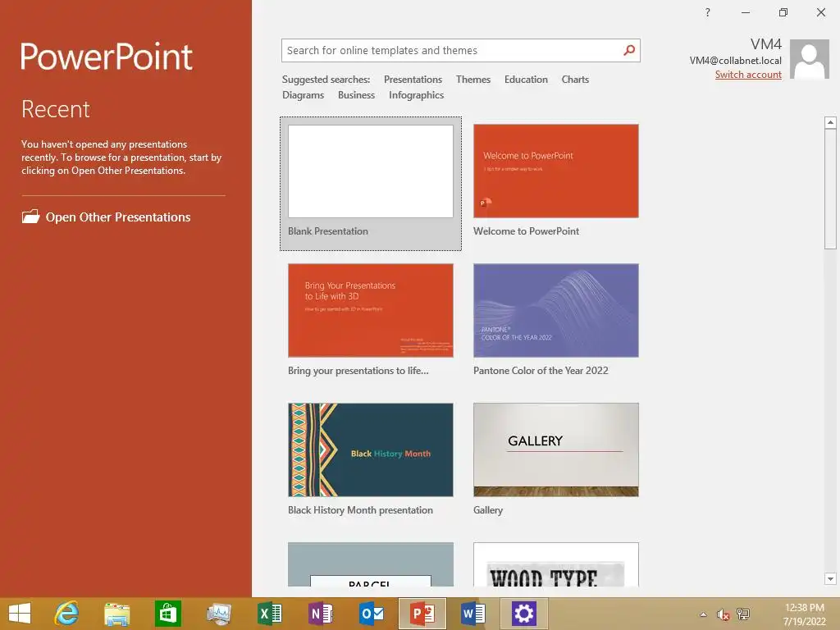
Task: Click the muted speaker volume icon
Action: click(x=723, y=614)
